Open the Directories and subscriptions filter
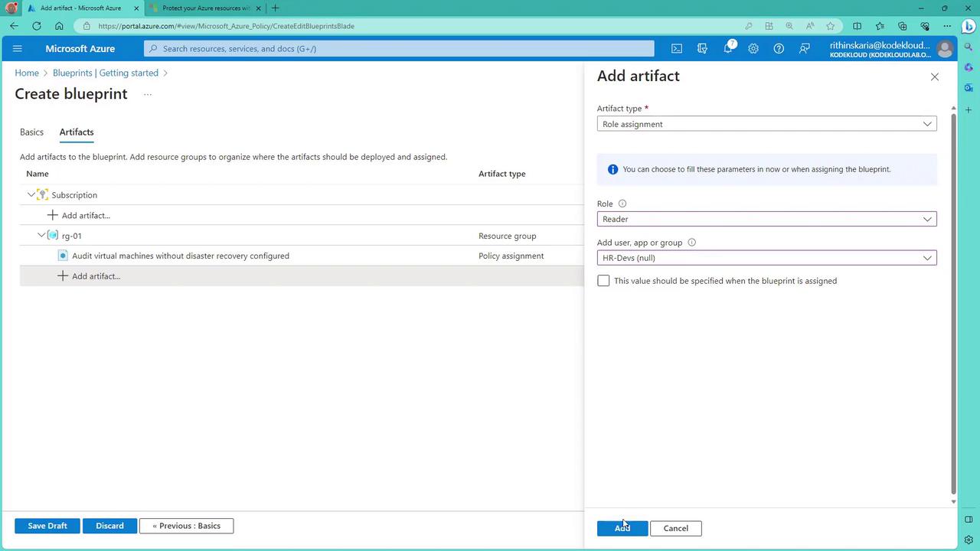The image size is (980, 551). coord(702,48)
